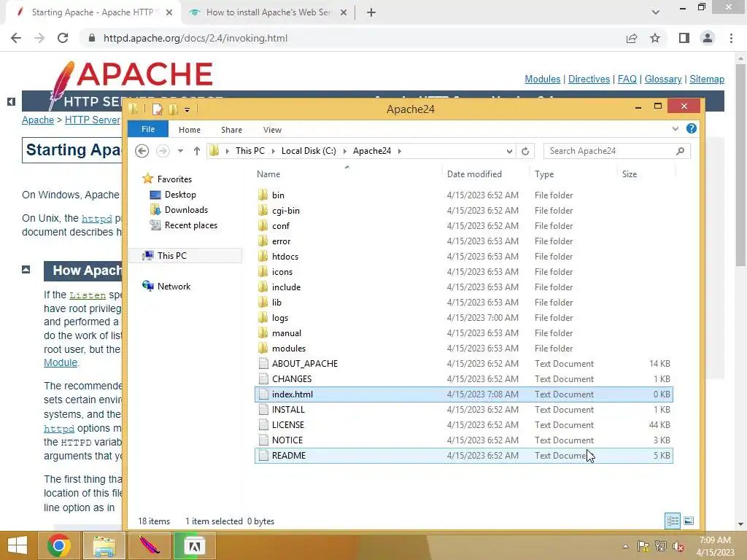Click the Explorer back arrow button
The width and height of the screenshot is (747, 560).
click(142, 151)
